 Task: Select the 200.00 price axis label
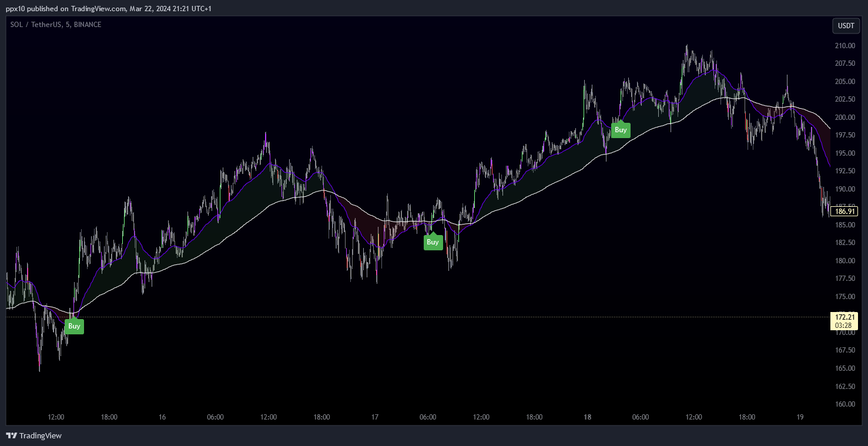pyautogui.click(x=844, y=118)
